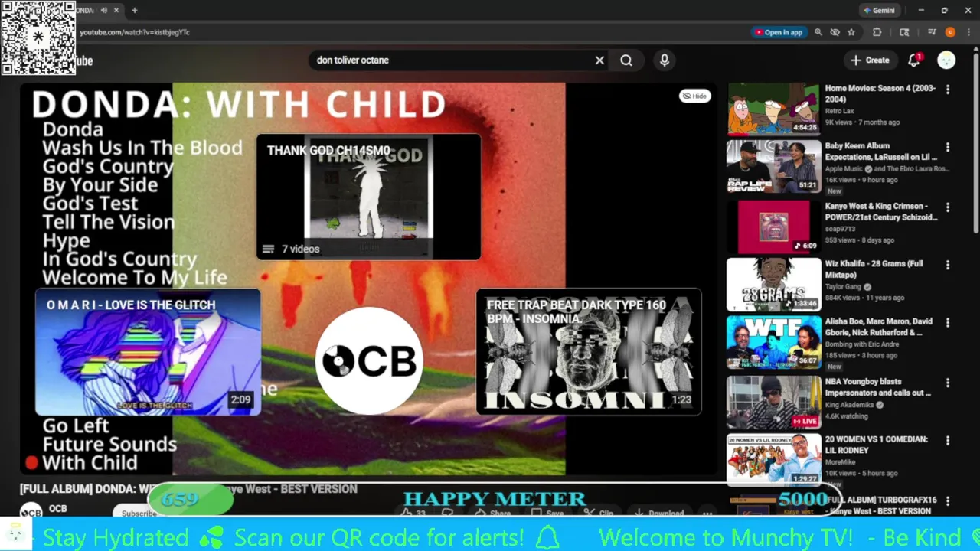
Task: Click the round OCB channel logo
Action: pos(369,360)
